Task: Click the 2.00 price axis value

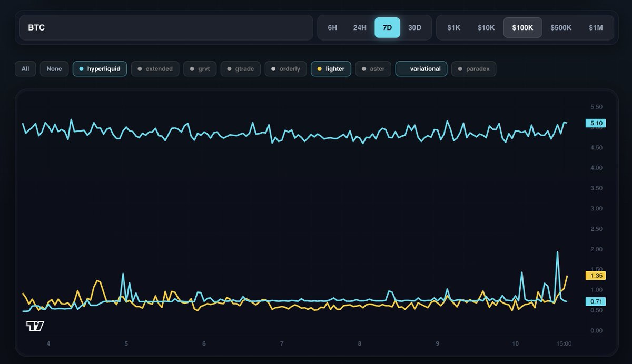Action: point(597,249)
